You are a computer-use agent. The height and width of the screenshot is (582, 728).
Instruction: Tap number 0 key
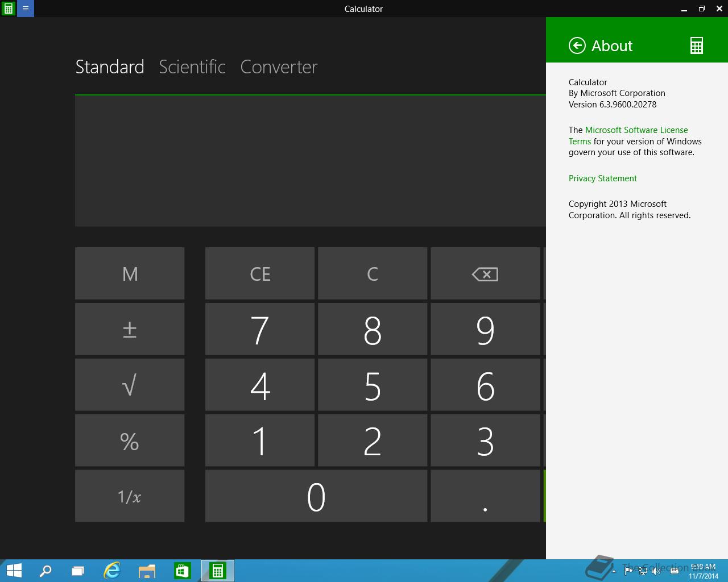(x=316, y=496)
